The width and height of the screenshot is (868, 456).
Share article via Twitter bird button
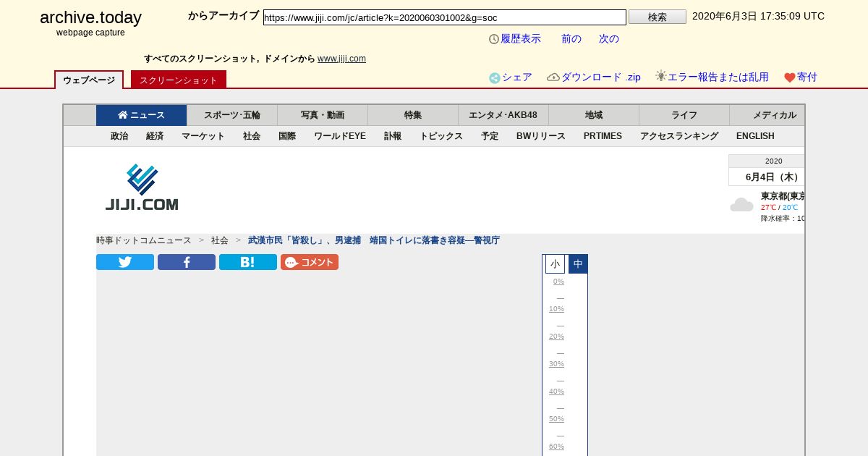125,262
